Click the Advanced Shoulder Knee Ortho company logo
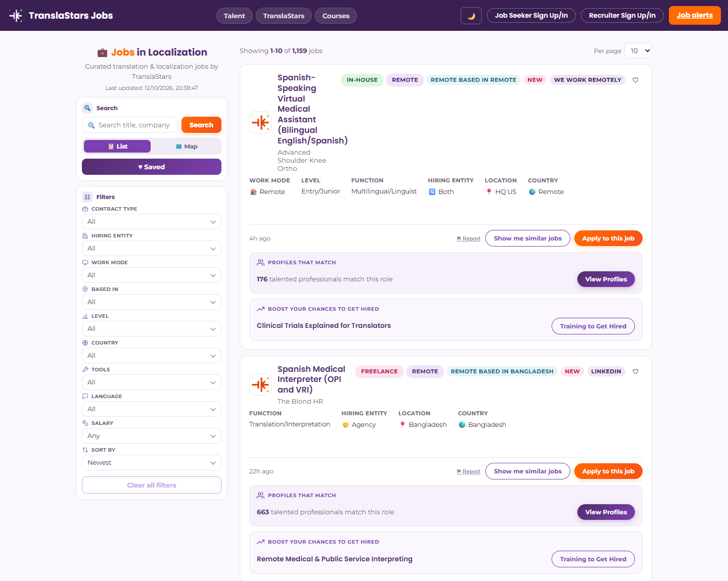The width and height of the screenshot is (728, 581). 260,122
